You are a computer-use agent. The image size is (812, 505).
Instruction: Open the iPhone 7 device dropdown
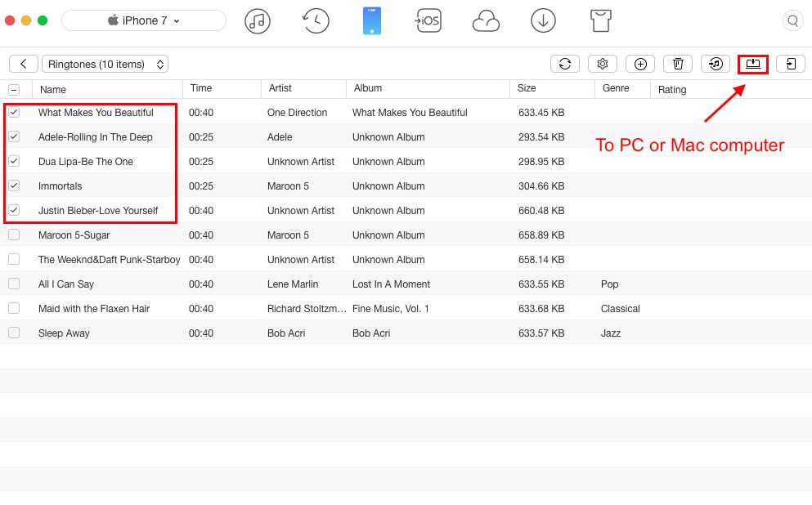pos(144,20)
